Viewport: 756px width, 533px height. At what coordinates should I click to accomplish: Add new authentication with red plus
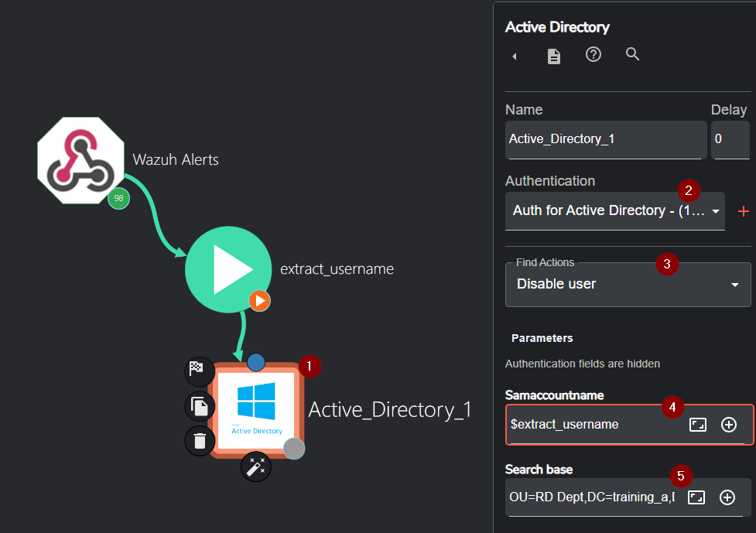pos(743,211)
